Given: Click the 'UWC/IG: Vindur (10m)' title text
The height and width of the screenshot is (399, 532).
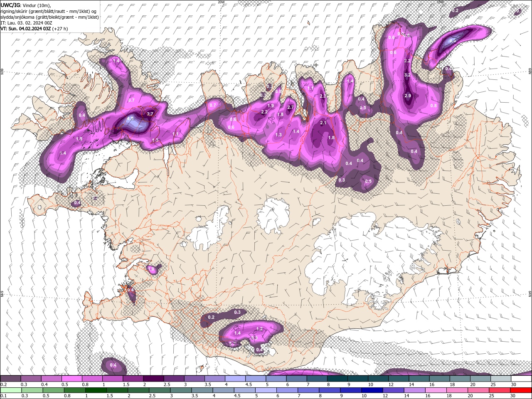Looking at the screenshot, I should point(25,5).
